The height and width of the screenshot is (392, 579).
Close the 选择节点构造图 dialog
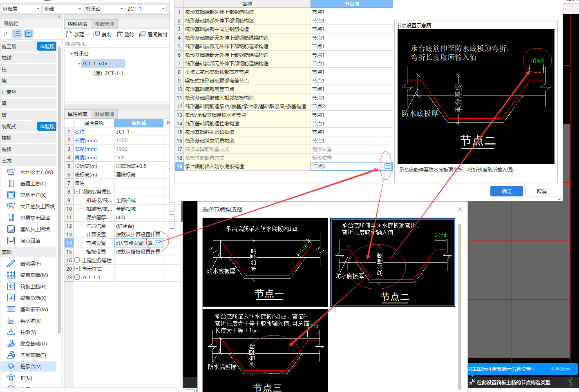[x=460, y=209]
